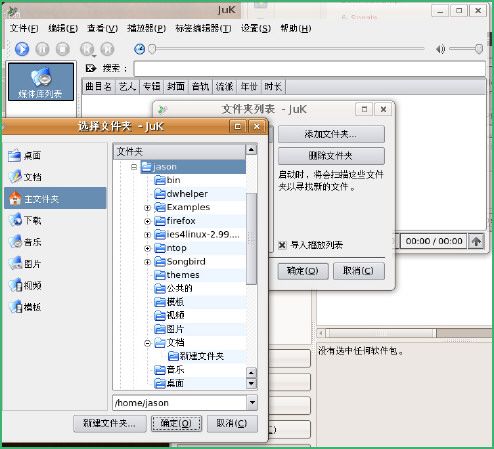Click the 00:00 / 00:00 time display
The image size is (494, 449).
pyautogui.click(x=434, y=241)
